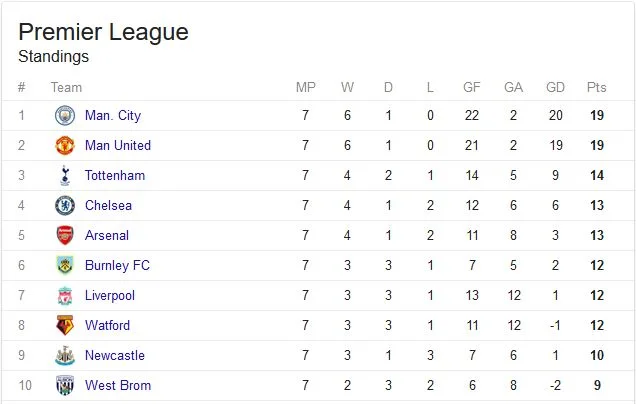
Task: Click the Liverpool club crest
Action: pyautogui.click(x=65, y=296)
